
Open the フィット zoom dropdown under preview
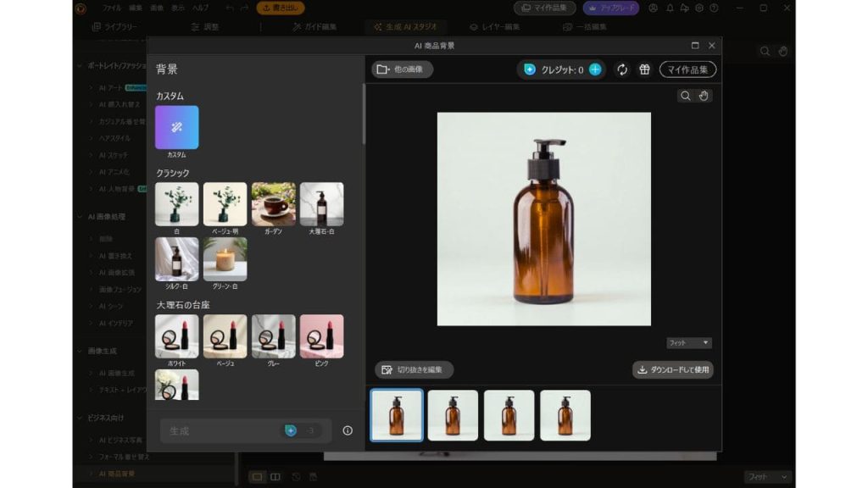click(689, 343)
